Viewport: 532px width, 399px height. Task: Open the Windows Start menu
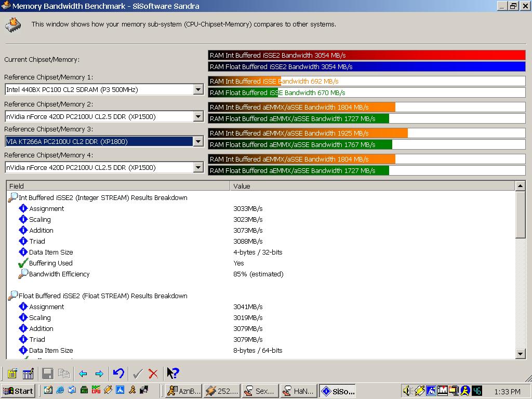point(18,391)
